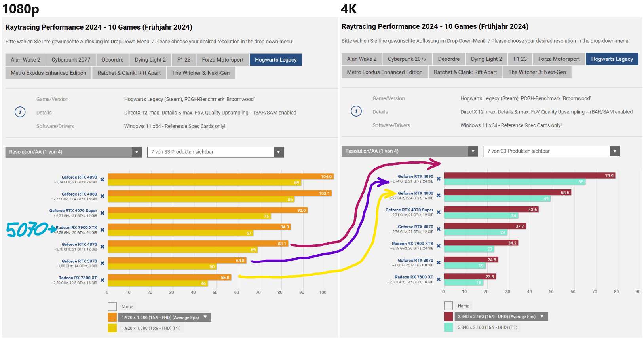Open '7 von 33 Produkten sichtbar' dropdown in 1080p panel
The width and height of the screenshot is (644, 338).
(x=215, y=152)
